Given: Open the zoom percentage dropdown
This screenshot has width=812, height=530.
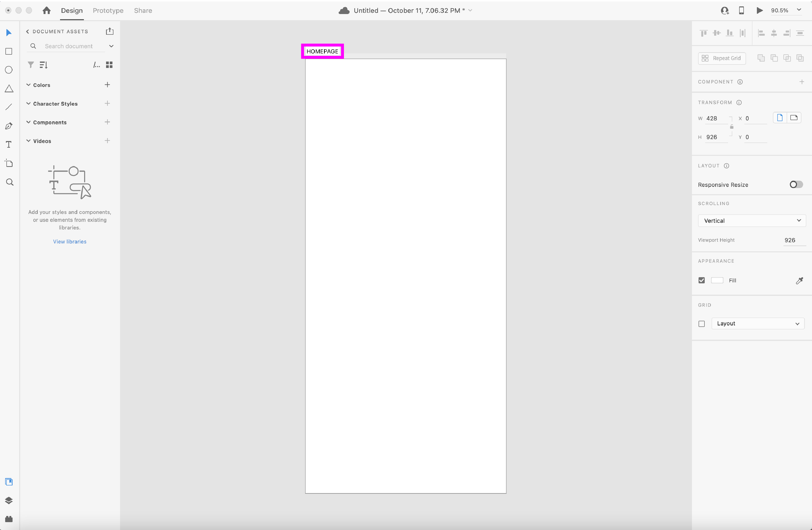Looking at the screenshot, I should click(799, 10).
